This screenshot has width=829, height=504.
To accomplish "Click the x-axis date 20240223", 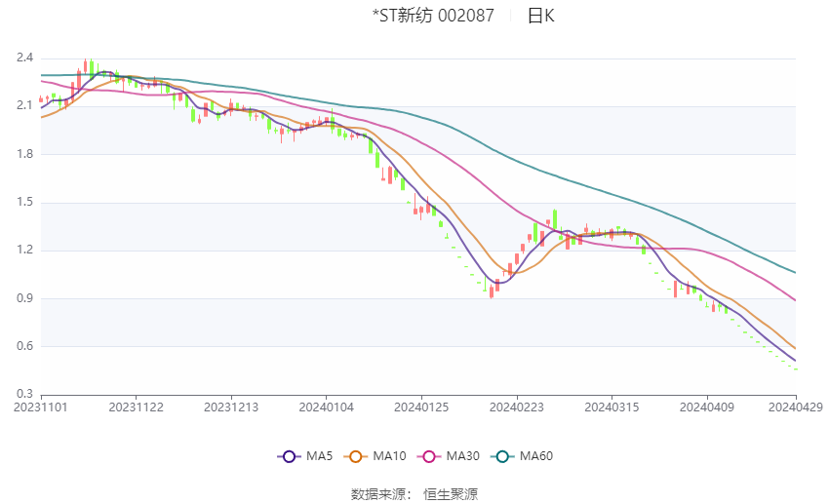I will [517, 407].
